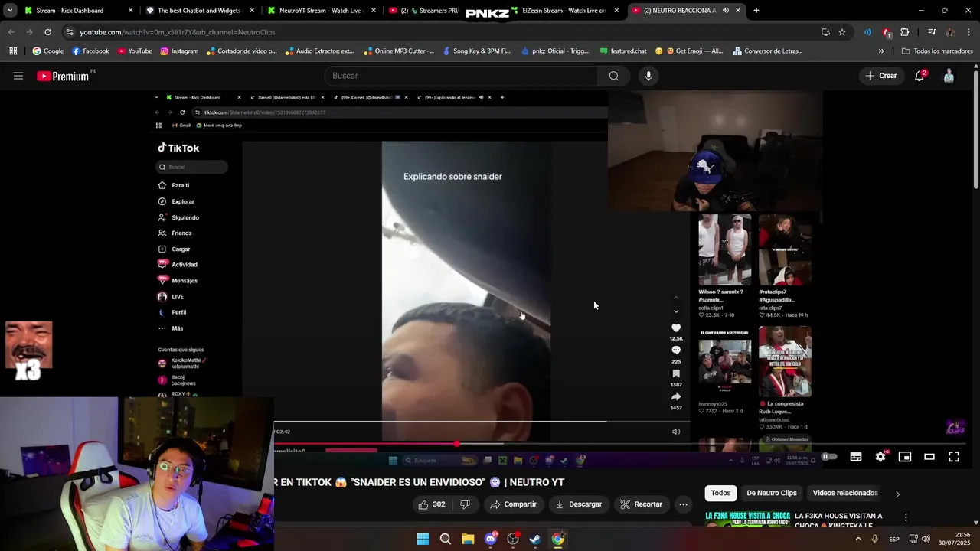Viewport: 980px width, 551px height.
Task: Click the Chrome address bar URL
Action: coord(177,32)
